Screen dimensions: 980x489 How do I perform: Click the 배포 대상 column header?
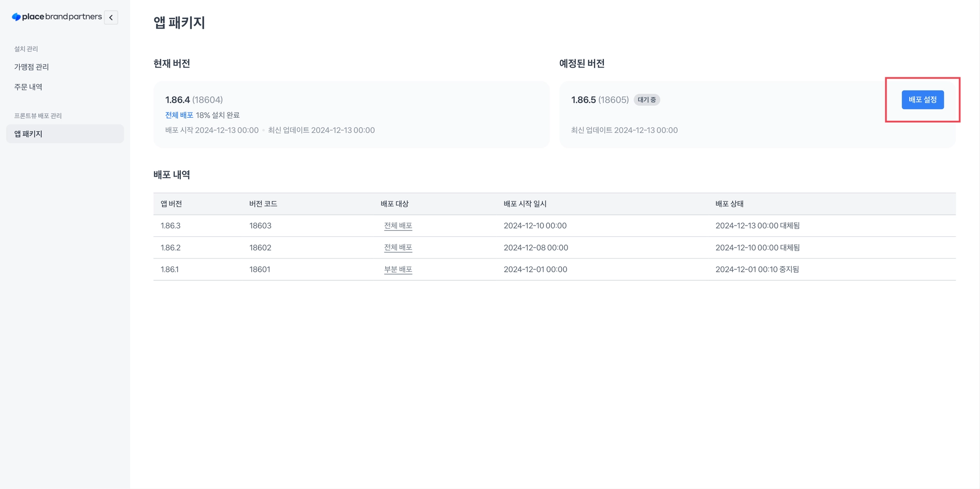pos(395,204)
